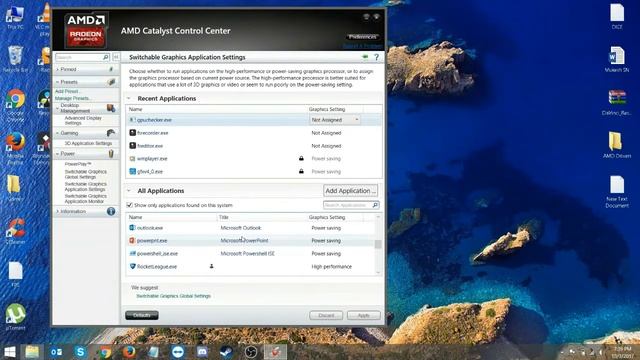640x360 pixels.
Task: Collapse the Power sidebar section
Action: point(57,153)
